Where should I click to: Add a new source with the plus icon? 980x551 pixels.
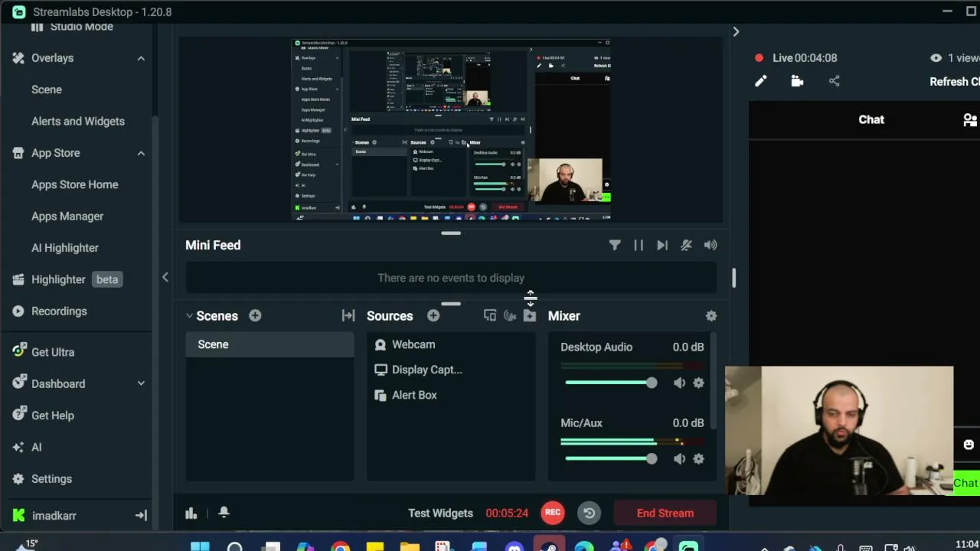click(x=433, y=315)
